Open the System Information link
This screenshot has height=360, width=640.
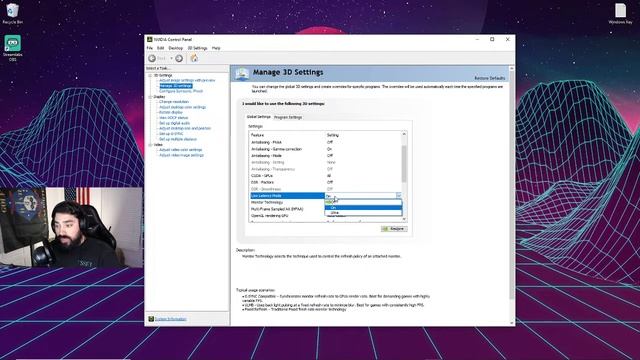click(171, 319)
